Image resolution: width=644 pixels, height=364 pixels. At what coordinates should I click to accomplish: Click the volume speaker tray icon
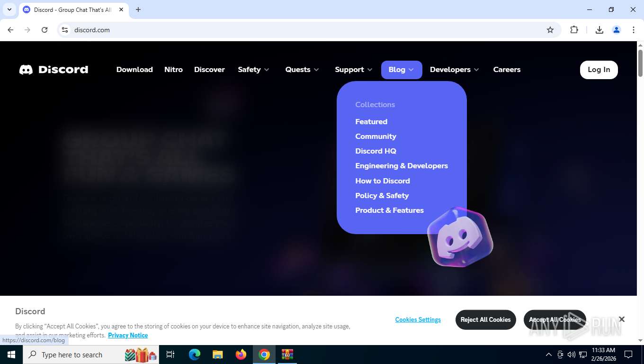(x=571, y=355)
